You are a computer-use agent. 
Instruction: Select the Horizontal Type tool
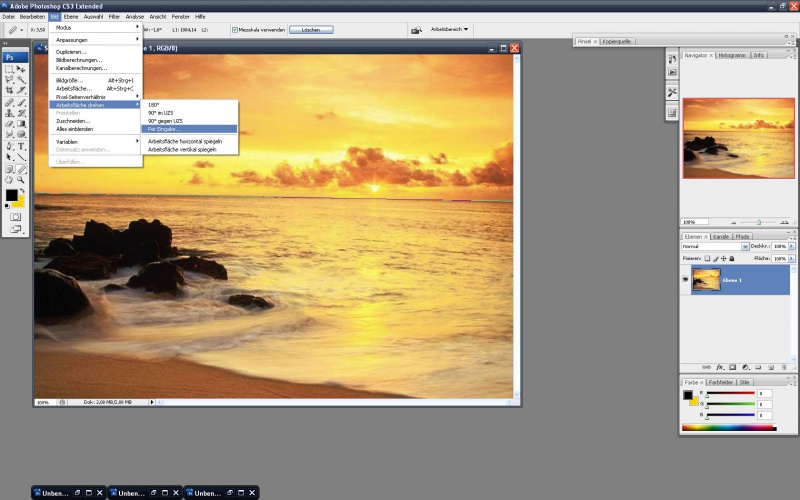[x=21, y=146]
